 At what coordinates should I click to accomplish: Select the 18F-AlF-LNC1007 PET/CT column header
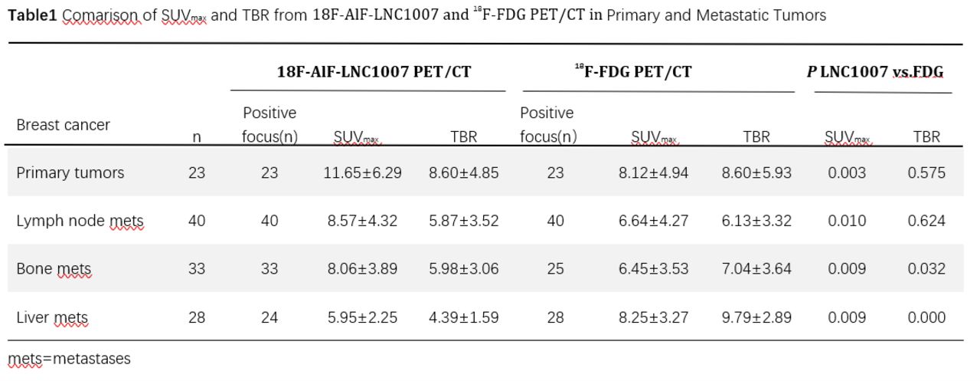click(374, 72)
